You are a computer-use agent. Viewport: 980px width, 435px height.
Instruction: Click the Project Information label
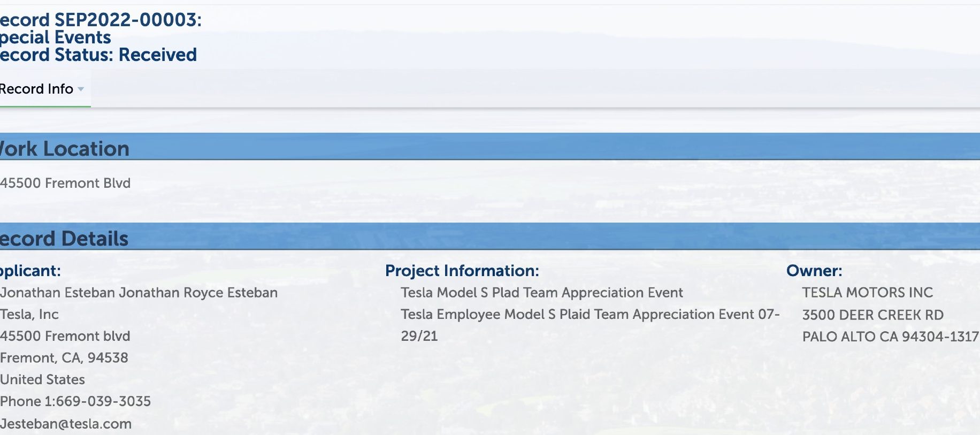(462, 271)
